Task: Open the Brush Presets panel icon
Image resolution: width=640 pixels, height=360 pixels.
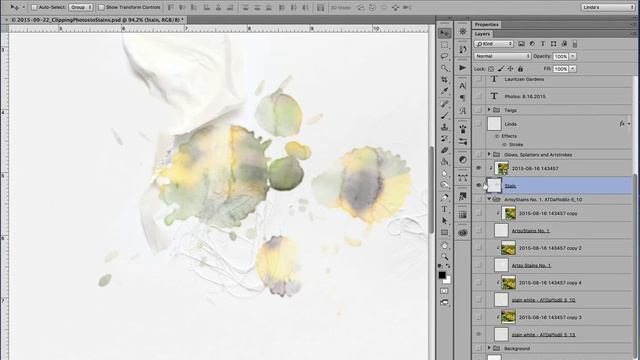Action: [x=462, y=141]
